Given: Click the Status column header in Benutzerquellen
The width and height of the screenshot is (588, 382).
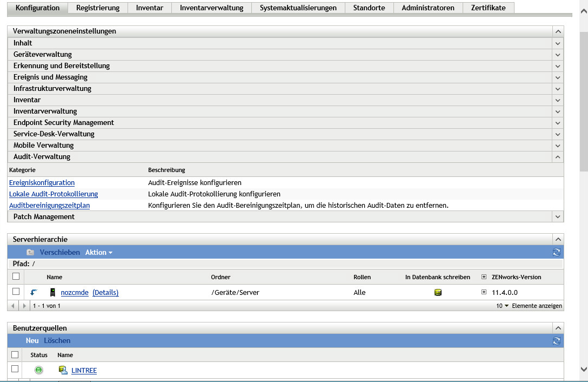Looking at the screenshot, I should tap(39, 355).
